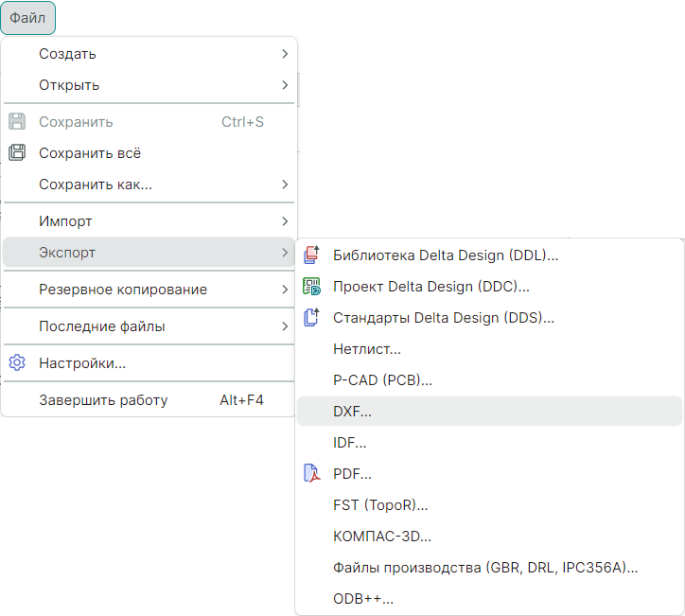This screenshot has width=685, height=616.
Task: Export Файлы производства (GBR, DRL, IPC356A)
Action: click(485, 568)
